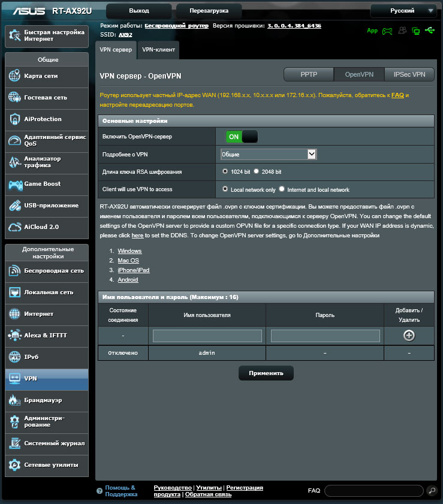This screenshot has width=443, height=504.
Task: Open the AiProtection shield icon
Action: coord(14,119)
